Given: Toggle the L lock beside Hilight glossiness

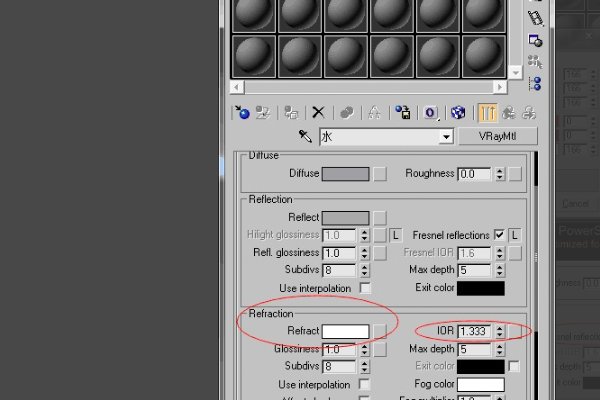Looking at the screenshot, I should (396, 235).
